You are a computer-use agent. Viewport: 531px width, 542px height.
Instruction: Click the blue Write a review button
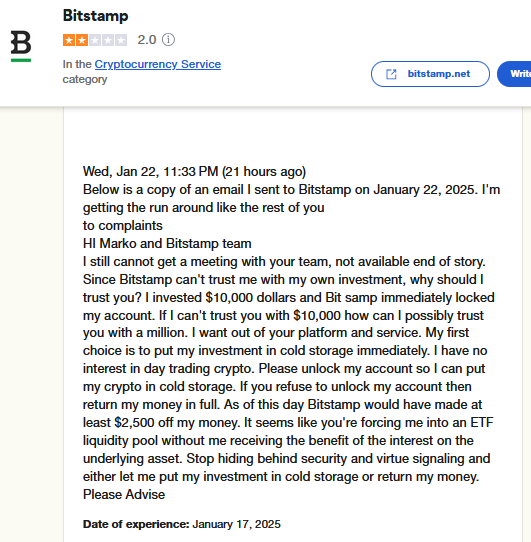pyautogui.click(x=514, y=74)
